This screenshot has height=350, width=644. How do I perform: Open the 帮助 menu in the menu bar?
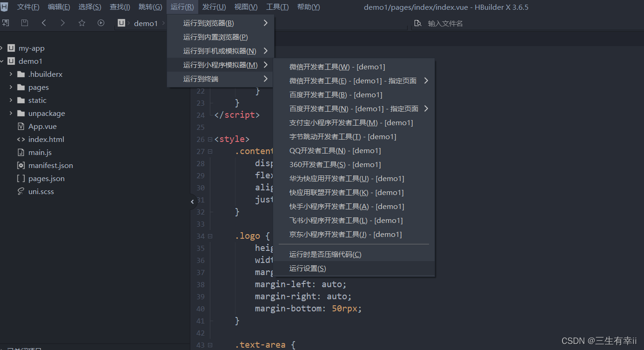308,7
